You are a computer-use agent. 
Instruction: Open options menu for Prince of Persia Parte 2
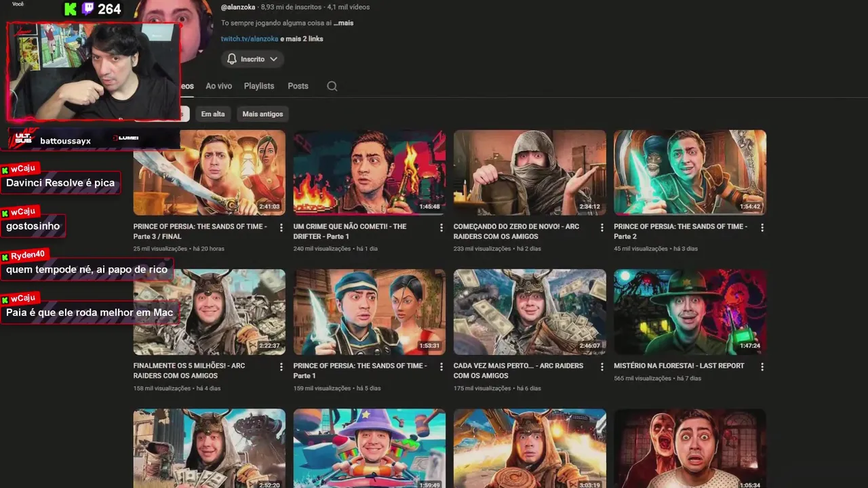click(762, 228)
